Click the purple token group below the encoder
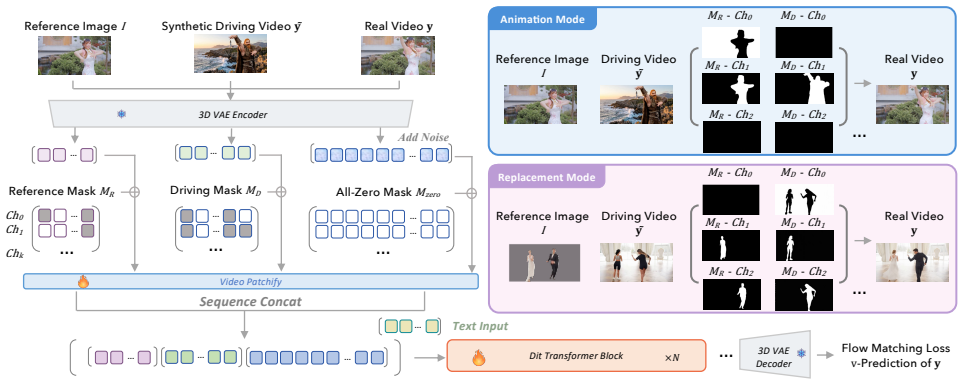 pyautogui.click(x=65, y=154)
